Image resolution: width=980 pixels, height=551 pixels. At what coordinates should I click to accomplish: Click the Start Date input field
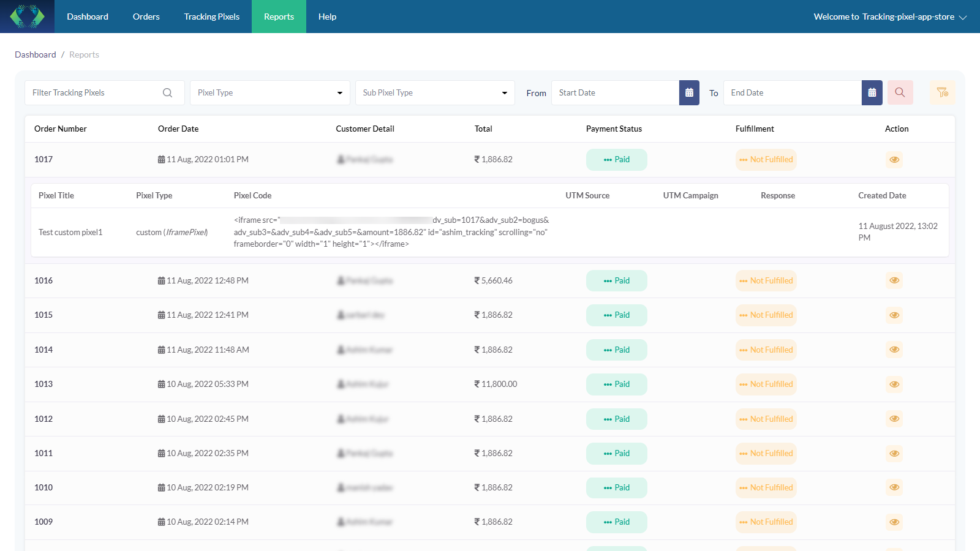(614, 93)
